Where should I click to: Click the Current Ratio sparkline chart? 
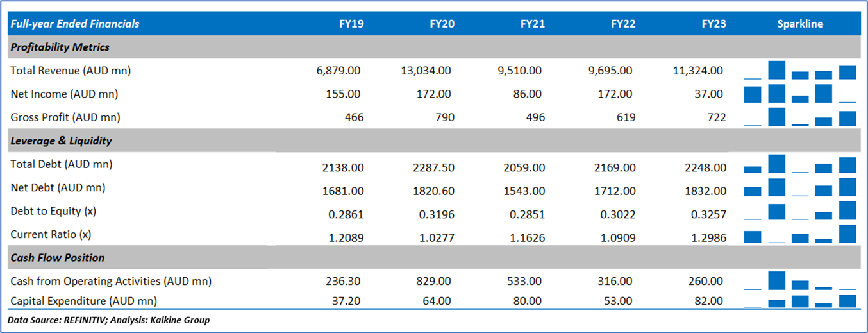coord(800,235)
